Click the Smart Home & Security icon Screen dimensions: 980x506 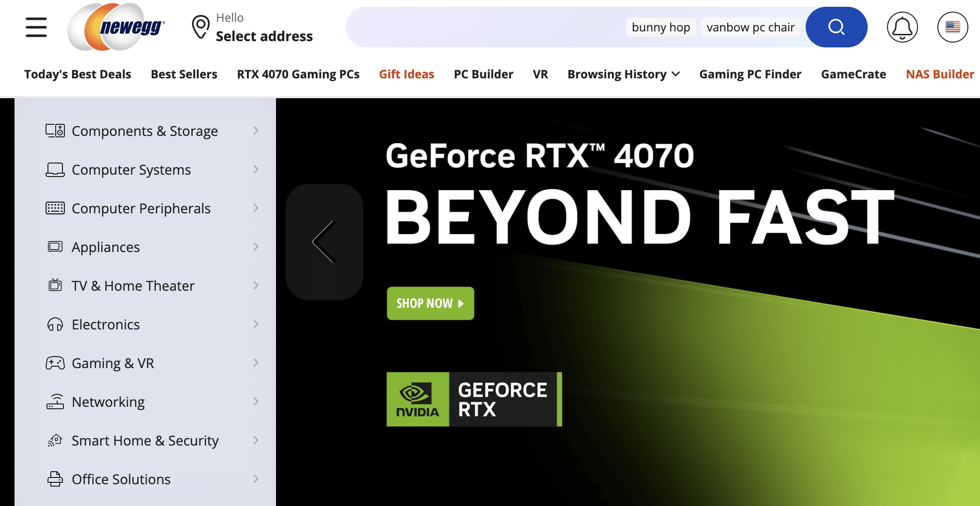(55, 440)
